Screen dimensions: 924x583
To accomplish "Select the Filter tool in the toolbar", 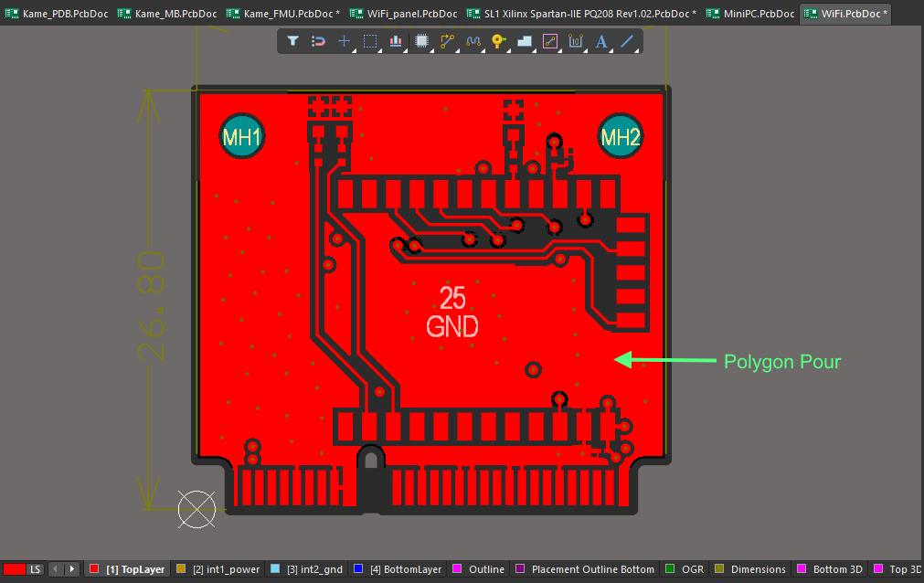I will 292,41.
